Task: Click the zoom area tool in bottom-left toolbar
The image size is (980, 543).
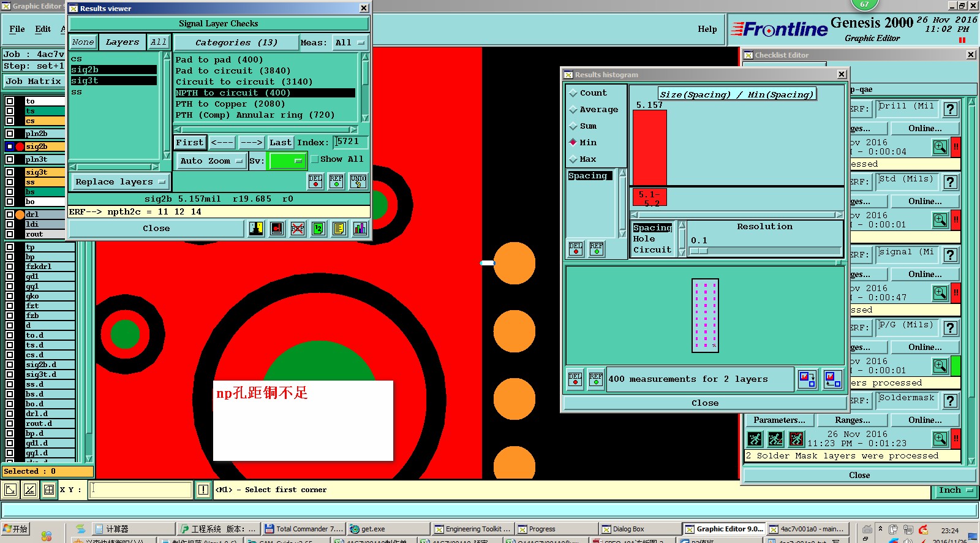Action: click(10, 490)
